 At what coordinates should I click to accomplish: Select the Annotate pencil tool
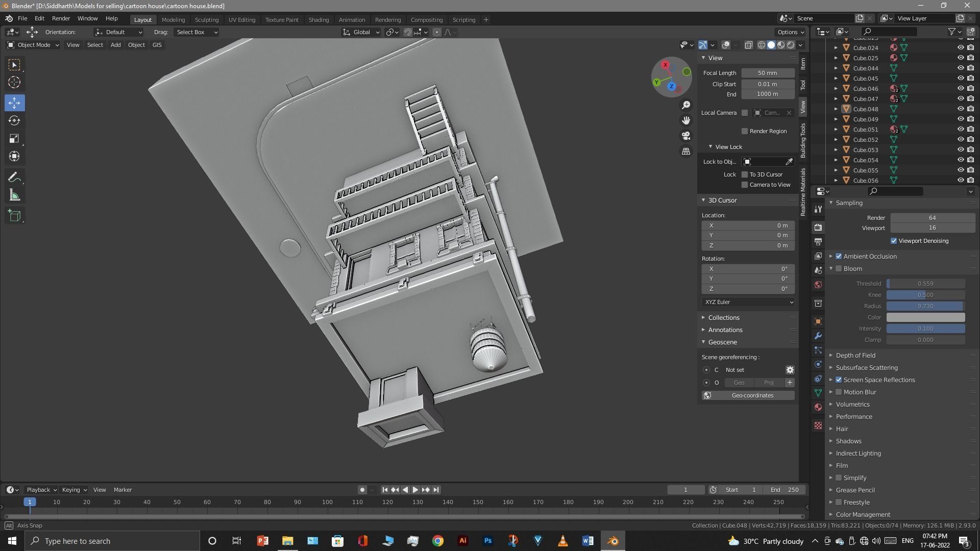coord(14,178)
